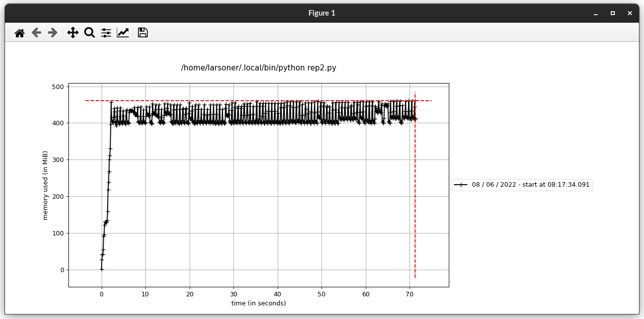
Task: Click the plot title showing rep2.py path
Action: tap(259, 67)
